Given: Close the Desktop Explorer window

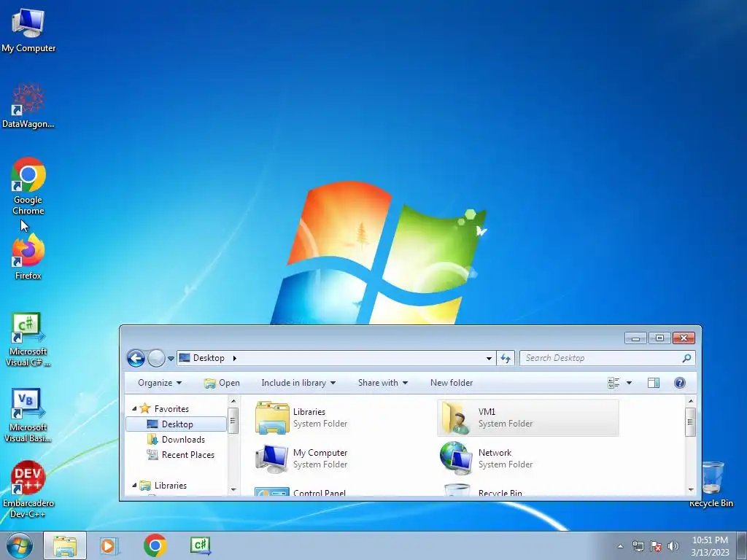Looking at the screenshot, I should [684, 338].
